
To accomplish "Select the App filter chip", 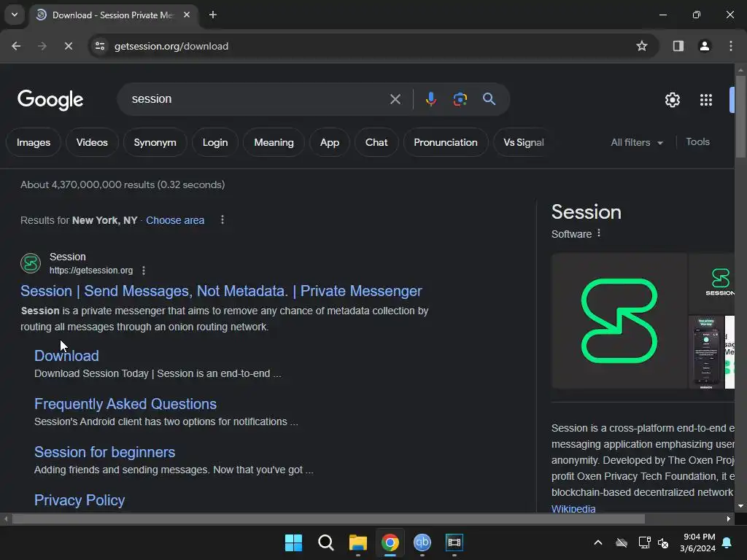I will point(330,142).
